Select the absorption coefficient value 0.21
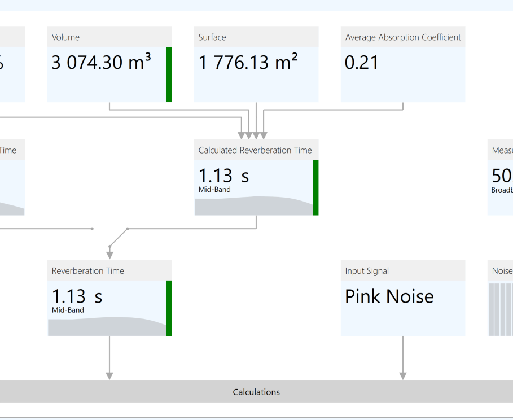513x420 pixels. tap(362, 63)
